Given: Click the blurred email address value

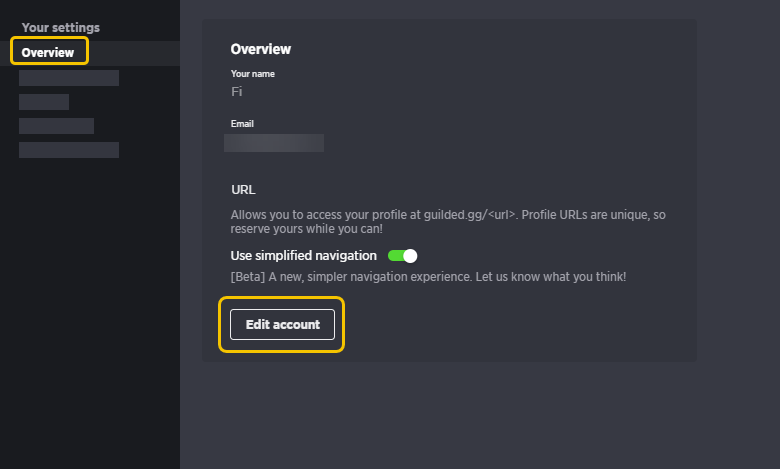Looking at the screenshot, I should [x=274, y=143].
